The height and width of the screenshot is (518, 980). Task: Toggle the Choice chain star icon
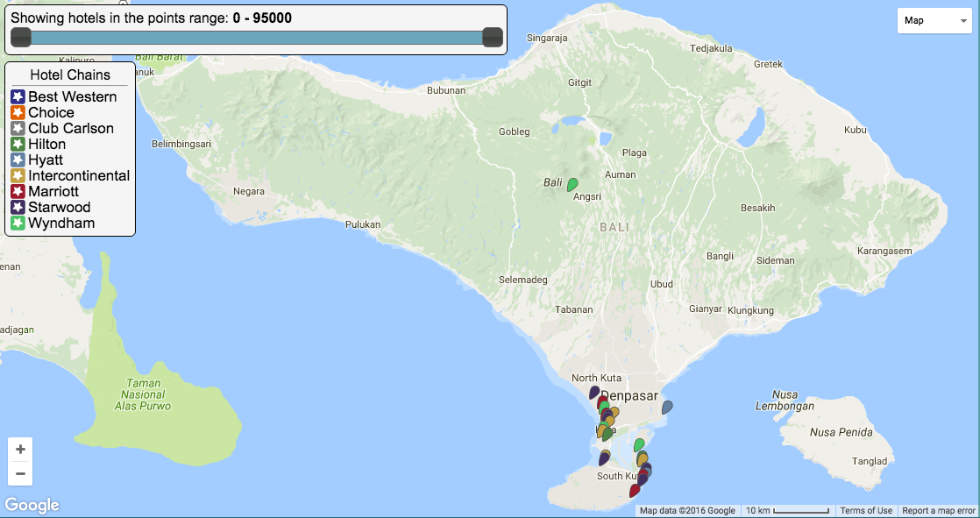click(x=18, y=112)
